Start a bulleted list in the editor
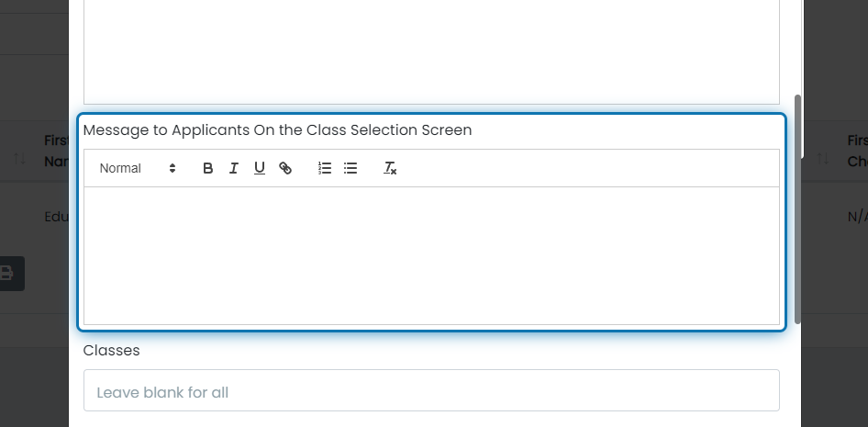 pos(351,168)
